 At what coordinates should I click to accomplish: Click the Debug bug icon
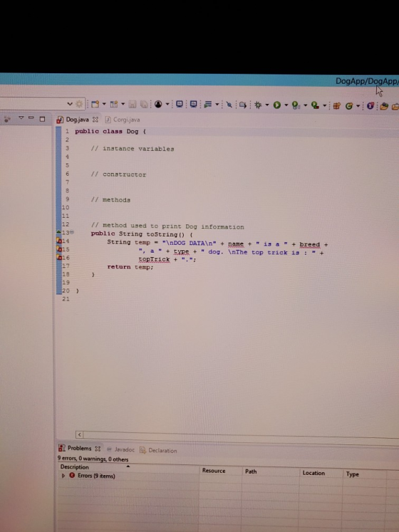(x=258, y=105)
